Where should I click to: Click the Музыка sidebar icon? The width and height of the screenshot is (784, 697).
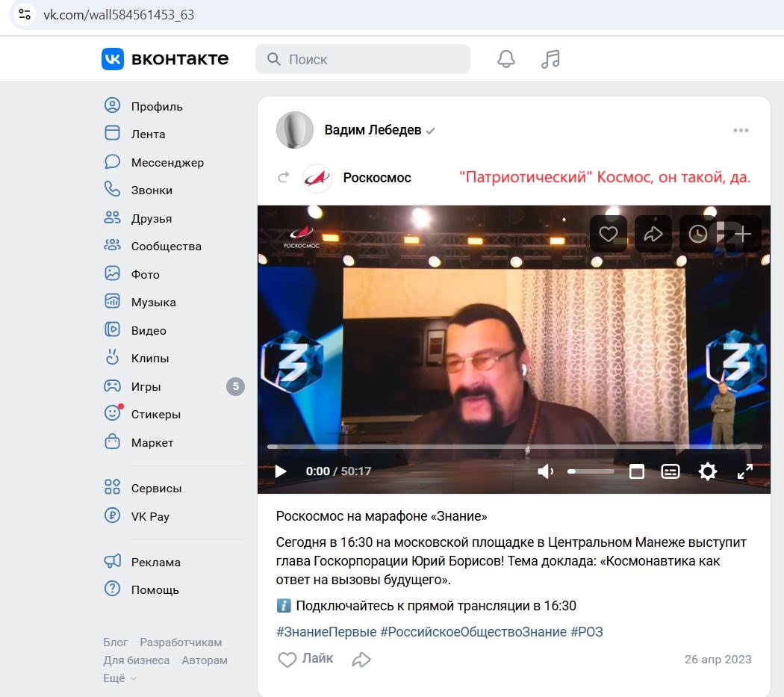click(x=113, y=301)
